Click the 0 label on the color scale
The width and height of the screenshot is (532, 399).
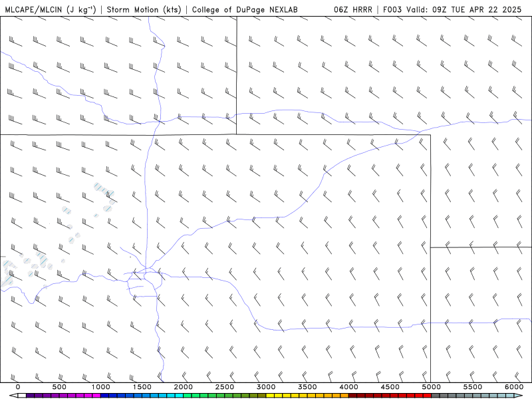(x=18, y=387)
